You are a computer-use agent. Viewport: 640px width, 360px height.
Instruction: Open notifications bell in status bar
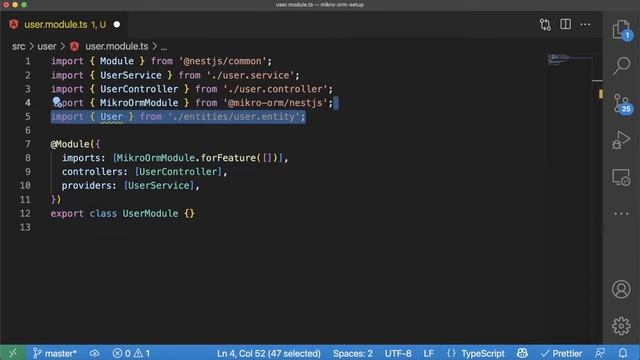point(622,353)
